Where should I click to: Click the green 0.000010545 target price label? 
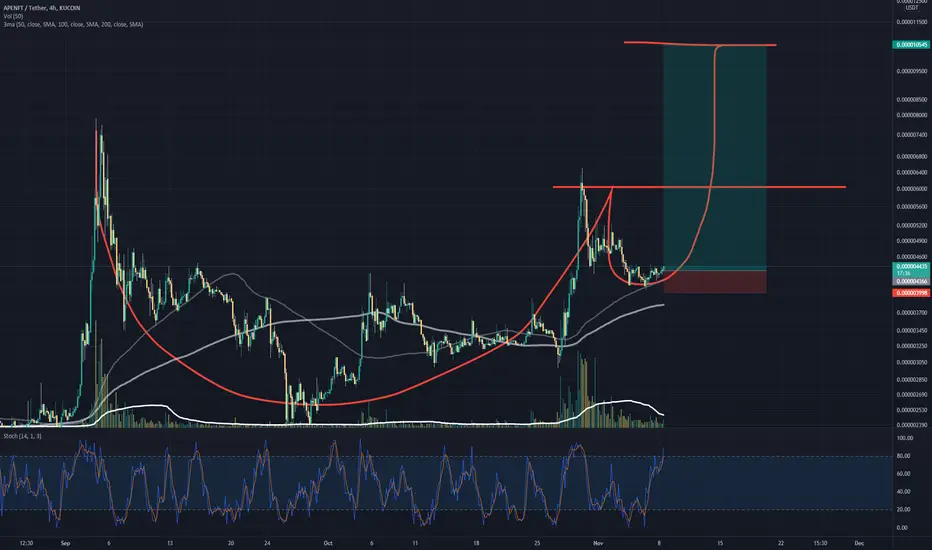(911, 45)
